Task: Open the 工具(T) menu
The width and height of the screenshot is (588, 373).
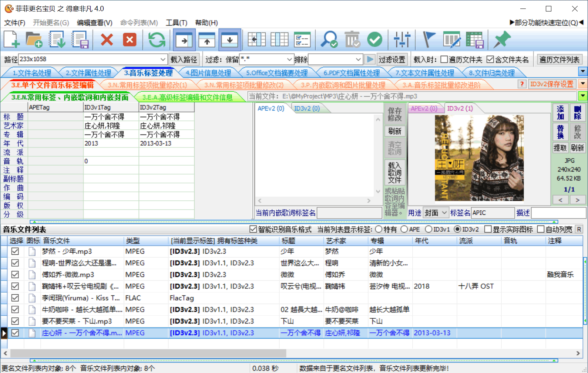Action: click(x=176, y=23)
